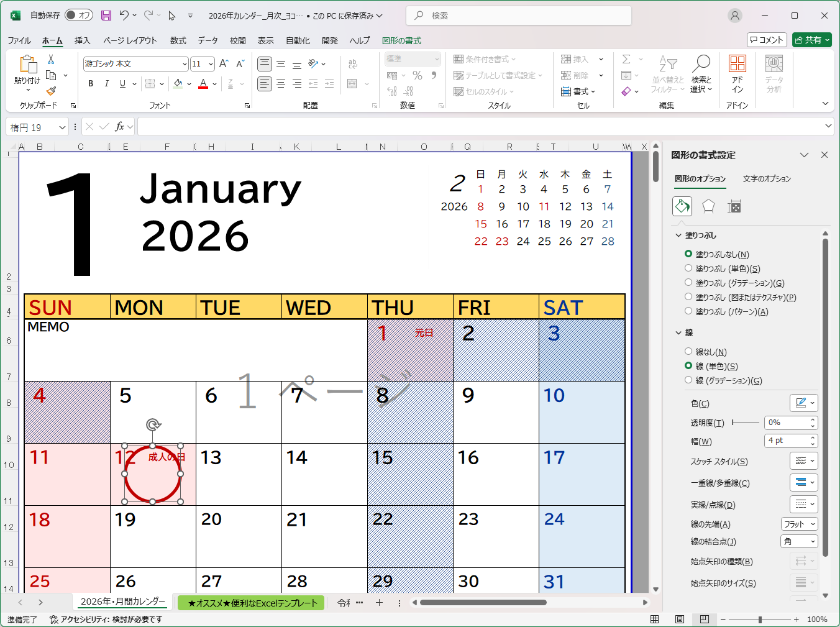840x627 pixels.
Task: Choose the no line radio option
Action: pos(688,352)
